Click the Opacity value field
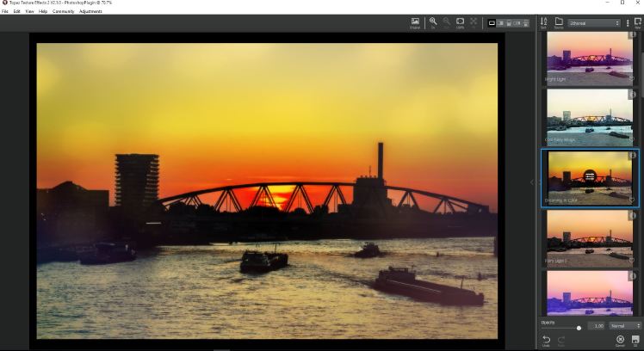 [x=598, y=326]
